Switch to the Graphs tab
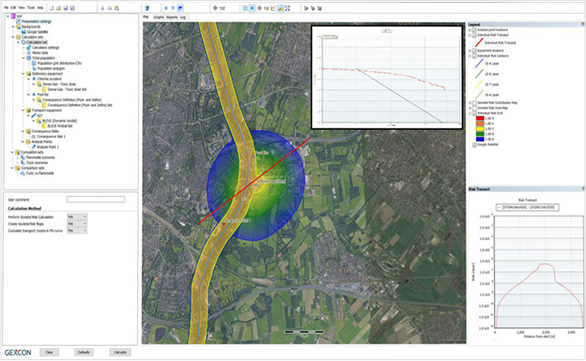This screenshot has width=586, height=361. click(159, 17)
